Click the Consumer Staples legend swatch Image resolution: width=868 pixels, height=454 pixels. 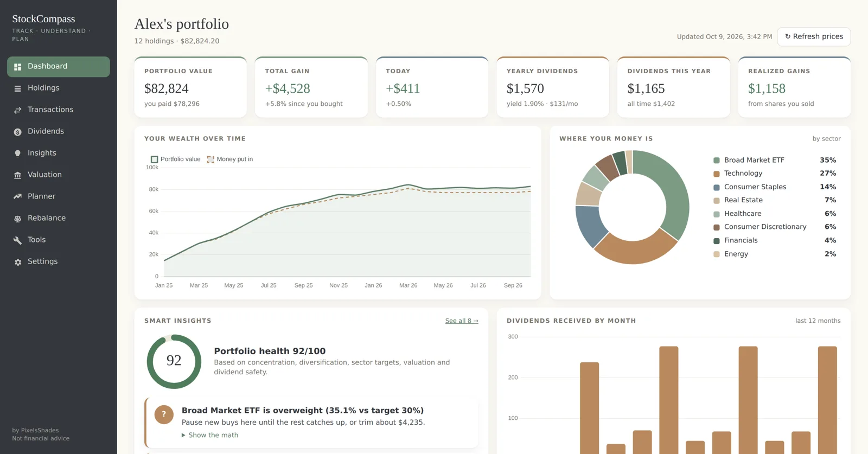click(717, 187)
